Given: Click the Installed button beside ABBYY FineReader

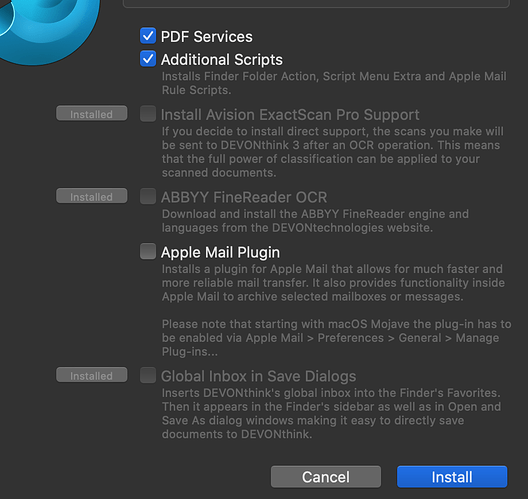Looking at the screenshot, I should [x=92, y=196].
